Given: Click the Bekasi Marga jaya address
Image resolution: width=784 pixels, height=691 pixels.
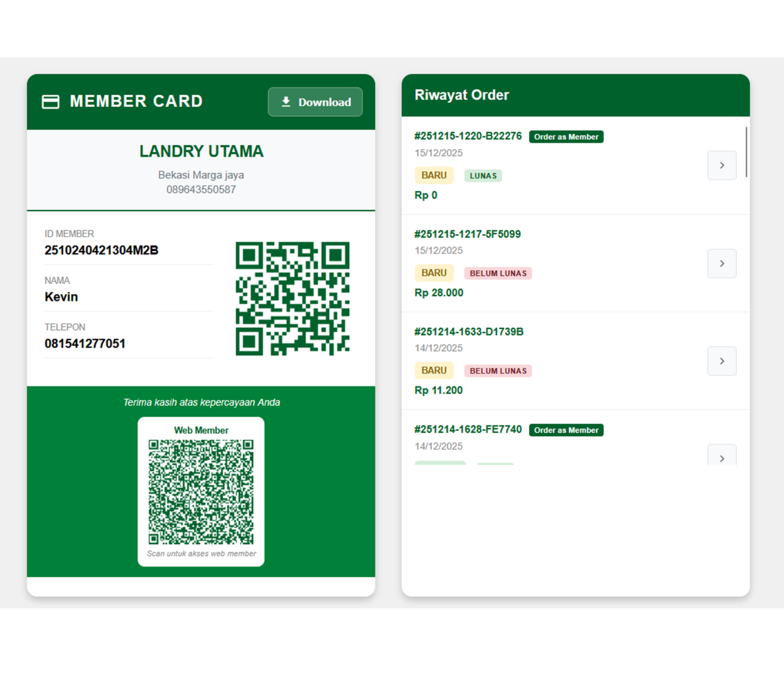Looking at the screenshot, I should click(x=201, y=175).
